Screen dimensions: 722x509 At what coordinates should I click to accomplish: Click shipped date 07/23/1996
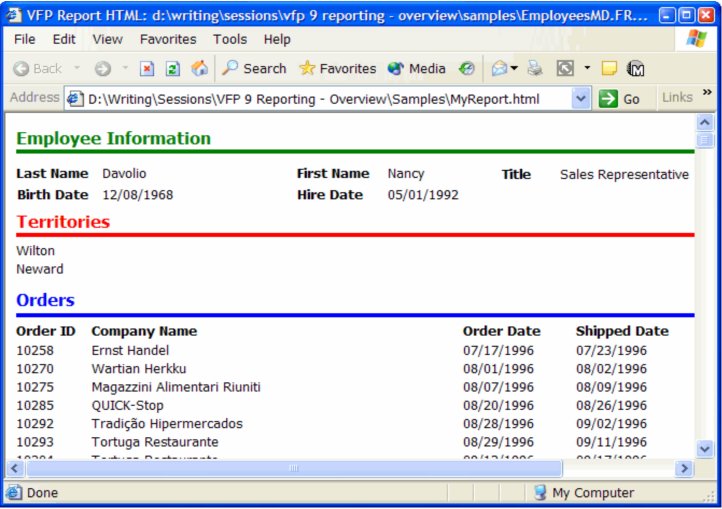click(x=611, y=351)
